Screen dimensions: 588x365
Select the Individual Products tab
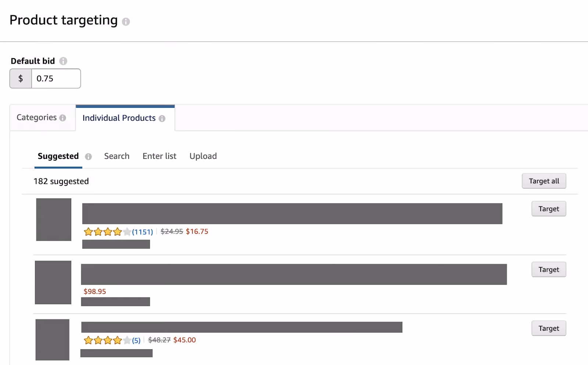coord(125,118)
